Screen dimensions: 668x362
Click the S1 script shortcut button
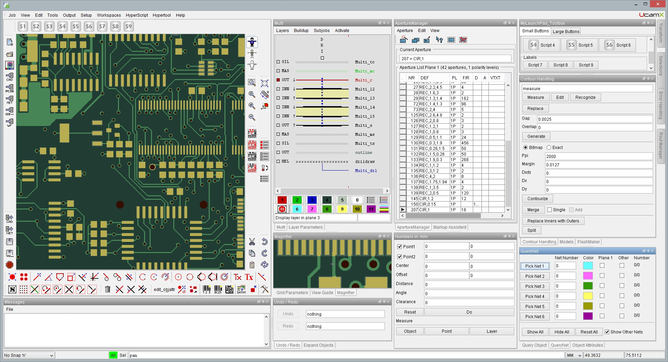coord(23,26)
